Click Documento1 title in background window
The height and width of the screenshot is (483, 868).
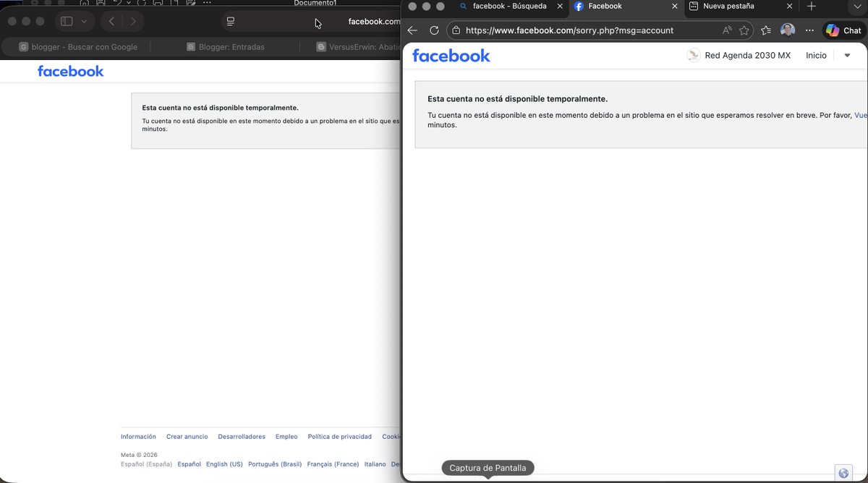point(315,3)
